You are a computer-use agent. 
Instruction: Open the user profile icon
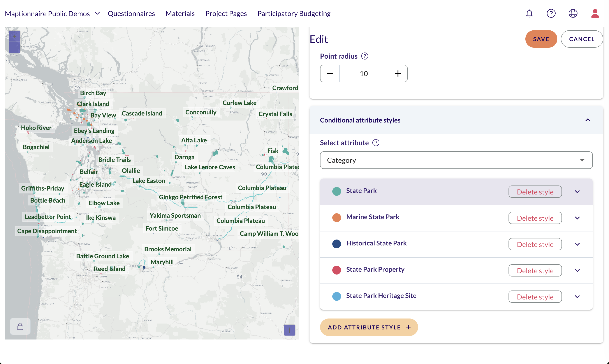click(595, 14)
